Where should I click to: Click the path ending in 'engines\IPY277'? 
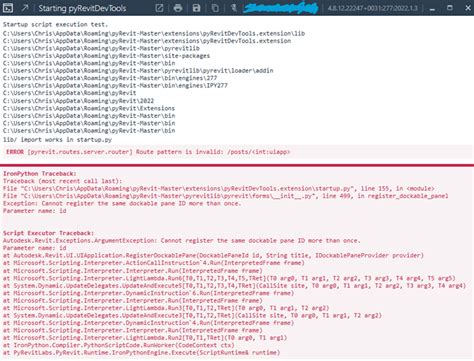coord(115,85)
